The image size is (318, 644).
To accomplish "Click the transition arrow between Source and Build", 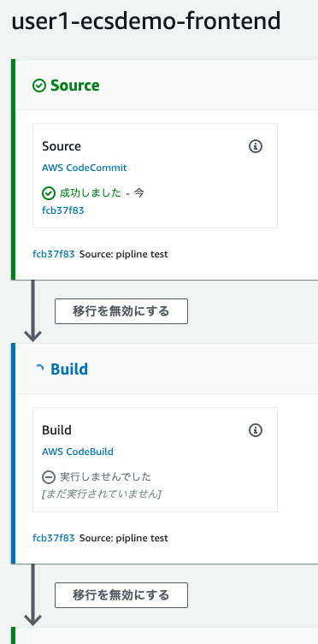I will point(32,311).
